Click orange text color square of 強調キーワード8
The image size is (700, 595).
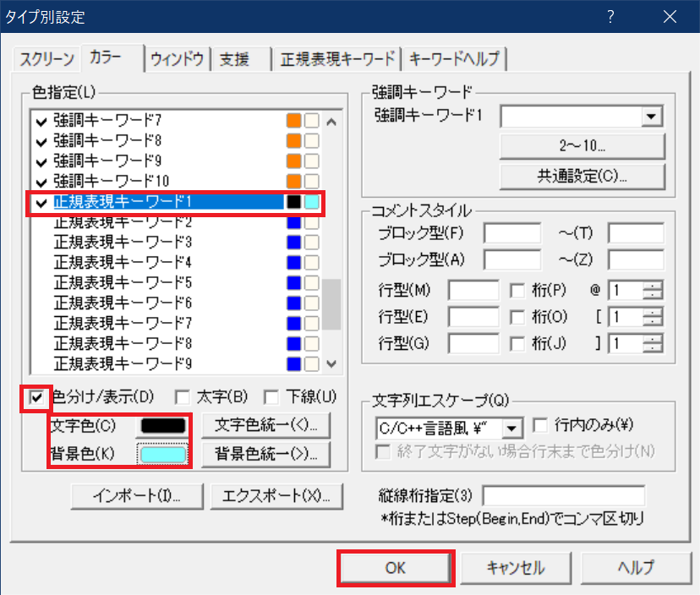294,140
